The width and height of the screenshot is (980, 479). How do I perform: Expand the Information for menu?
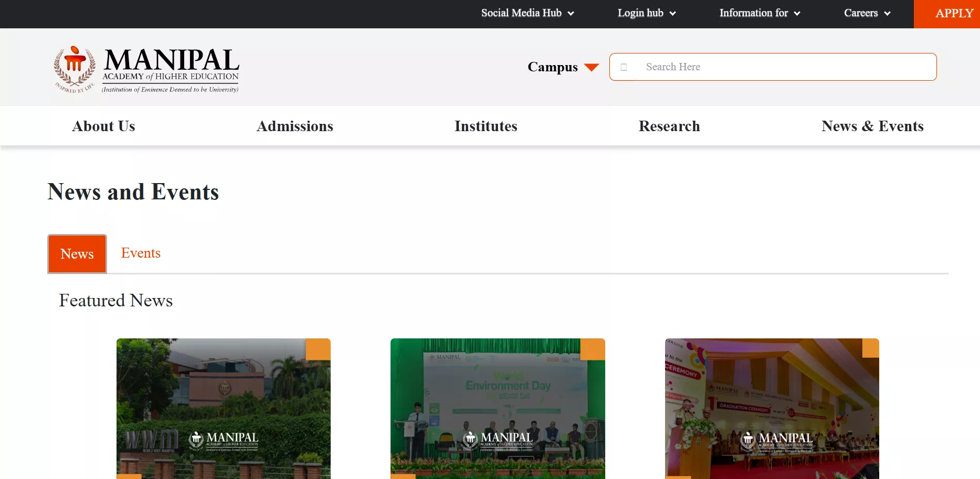coord(760,13)
